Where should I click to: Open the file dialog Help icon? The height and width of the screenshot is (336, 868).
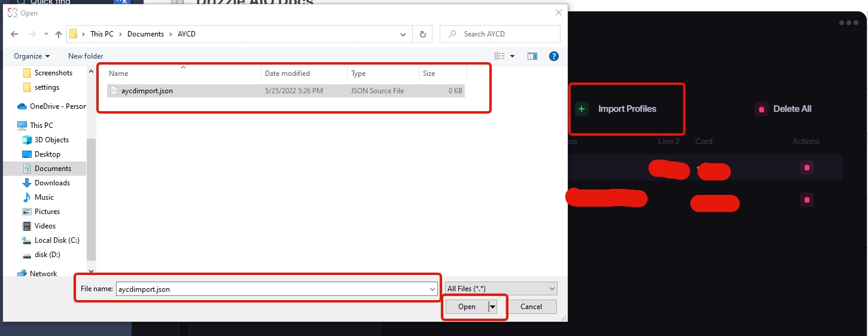click(x=553, y=56)
